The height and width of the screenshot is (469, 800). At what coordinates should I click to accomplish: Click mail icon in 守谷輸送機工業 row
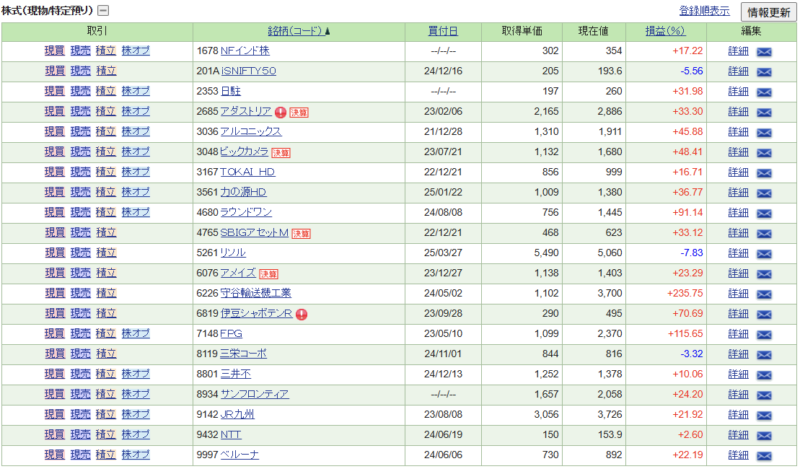point(764,294)
